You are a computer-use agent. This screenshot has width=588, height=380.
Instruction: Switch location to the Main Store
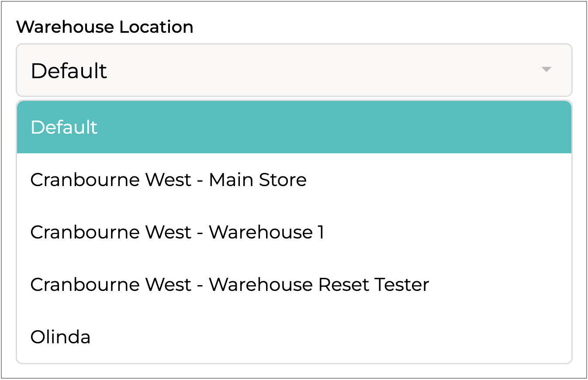[168, 180]
